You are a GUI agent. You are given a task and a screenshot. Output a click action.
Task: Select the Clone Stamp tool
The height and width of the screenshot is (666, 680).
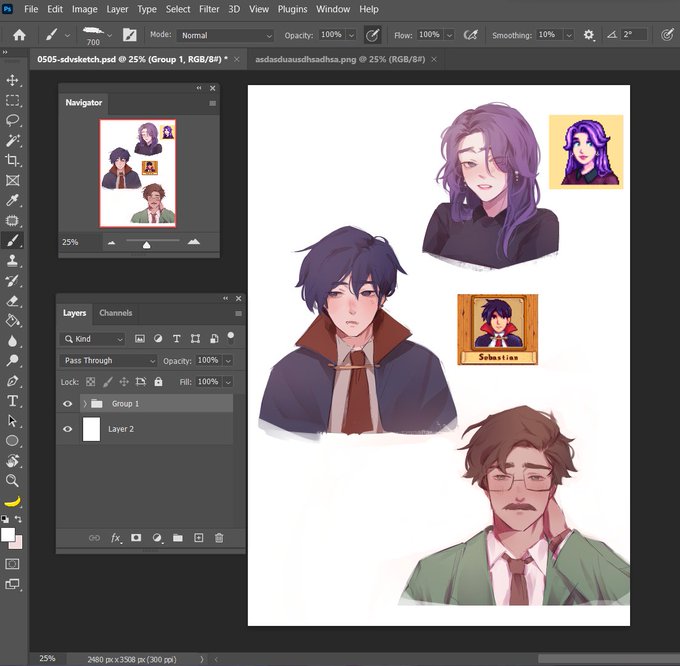[12, 261]
